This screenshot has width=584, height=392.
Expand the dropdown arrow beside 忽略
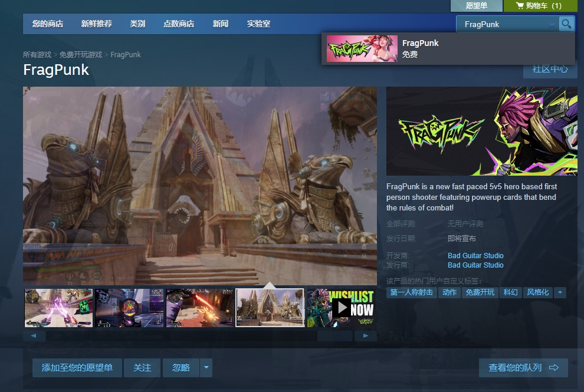coord(206,368)
